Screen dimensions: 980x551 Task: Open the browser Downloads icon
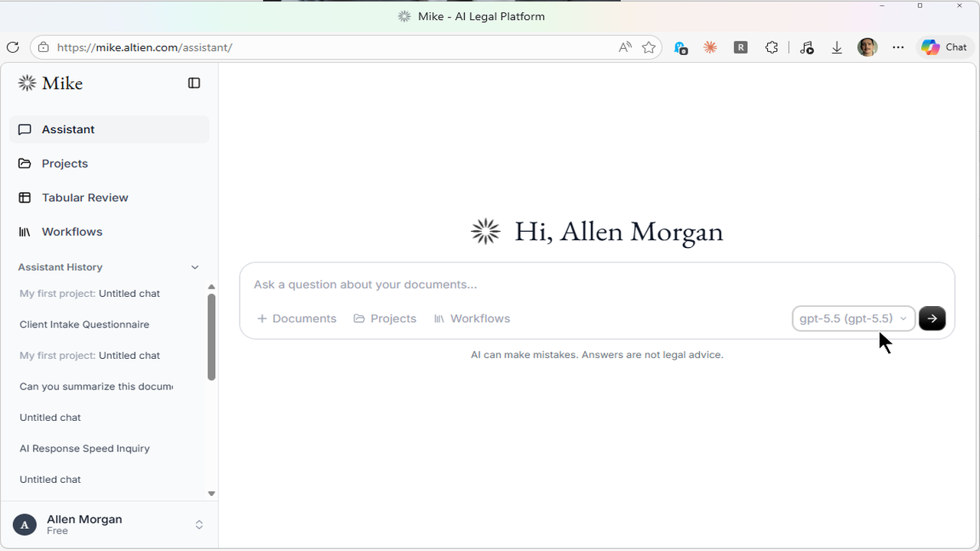pyautogui.click(x=837, y=47)
